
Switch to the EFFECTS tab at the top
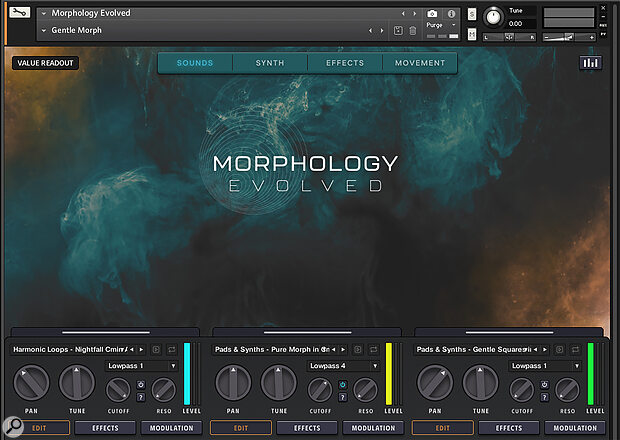click(x=345, y=63)
